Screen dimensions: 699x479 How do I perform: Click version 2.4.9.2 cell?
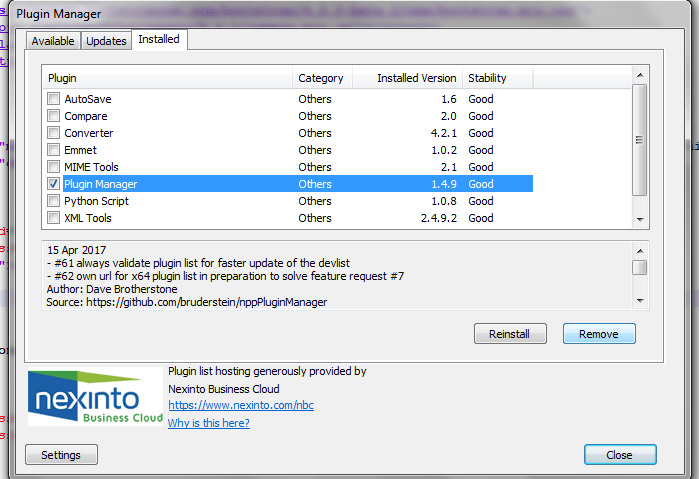point(439,218)
